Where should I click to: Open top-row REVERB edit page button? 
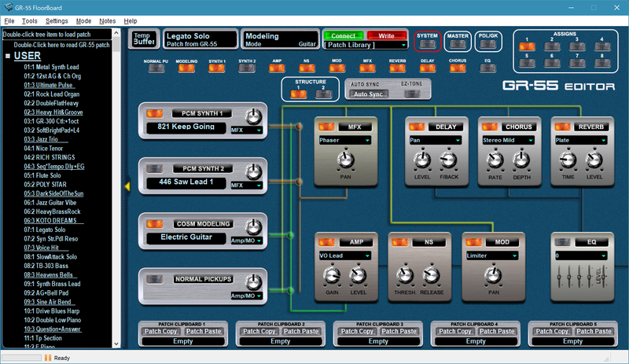coord(397,68)
